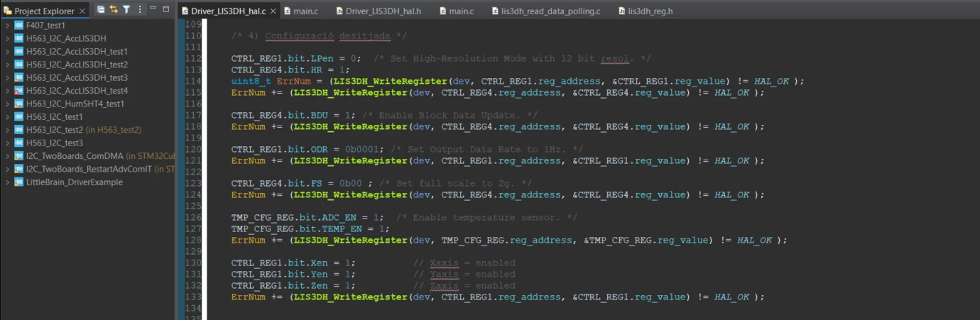980x320 pixels.
Task: Click 'TMP_CFG_REG.bit.ADC_EN = 1;' statement
Action: tap(307, 217)
